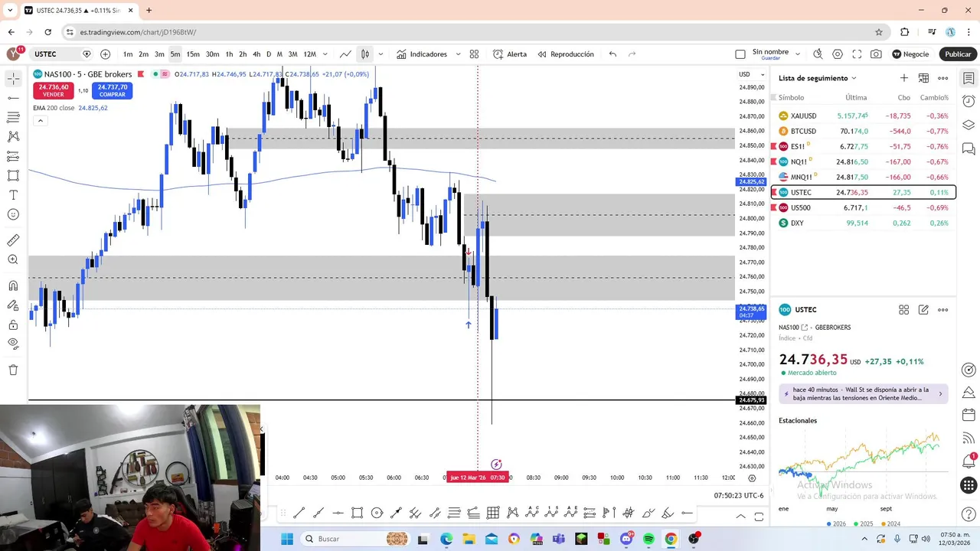Click the Publicar button
Image resolution: width=980 pixels, height=551 pixels.
coord(958,54)
